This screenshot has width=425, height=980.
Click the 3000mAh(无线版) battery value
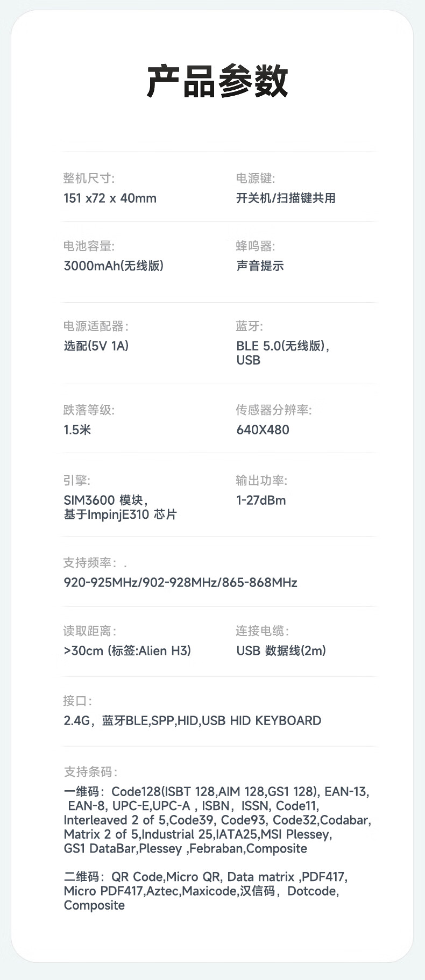pos(114,266)
